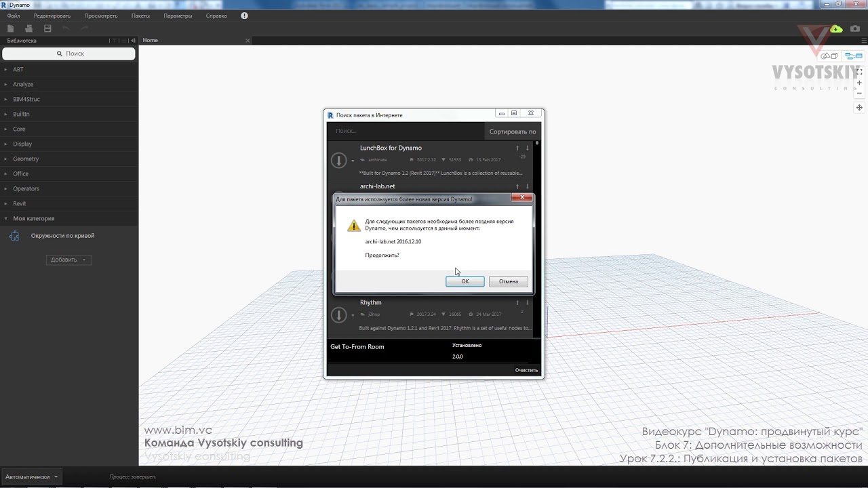
Task: Open version dropdown arrow for LunchBox package
Action: click(x=353, y=161)
